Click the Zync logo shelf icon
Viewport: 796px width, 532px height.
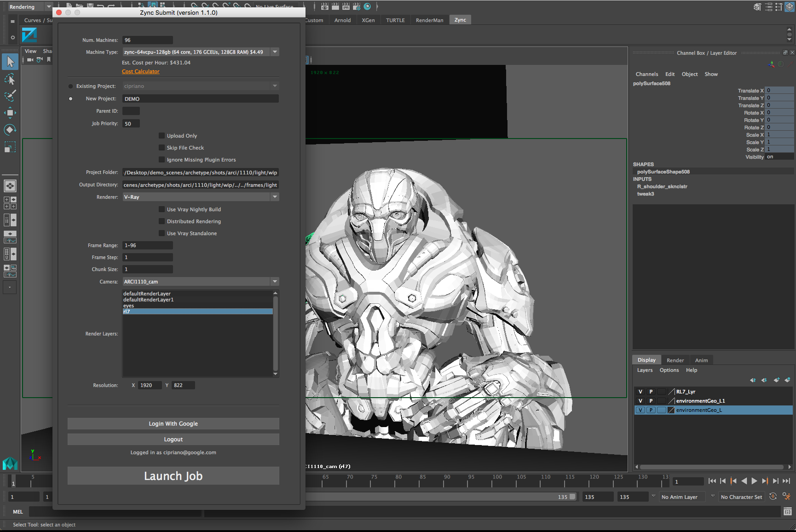click(x=29, y=35)
